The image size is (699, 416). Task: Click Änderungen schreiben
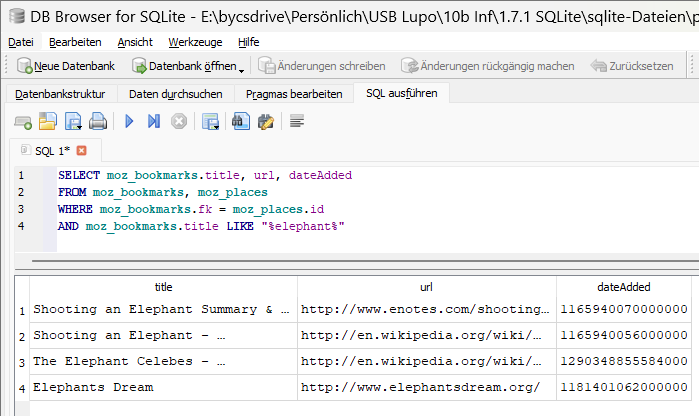tap(322, 66)
